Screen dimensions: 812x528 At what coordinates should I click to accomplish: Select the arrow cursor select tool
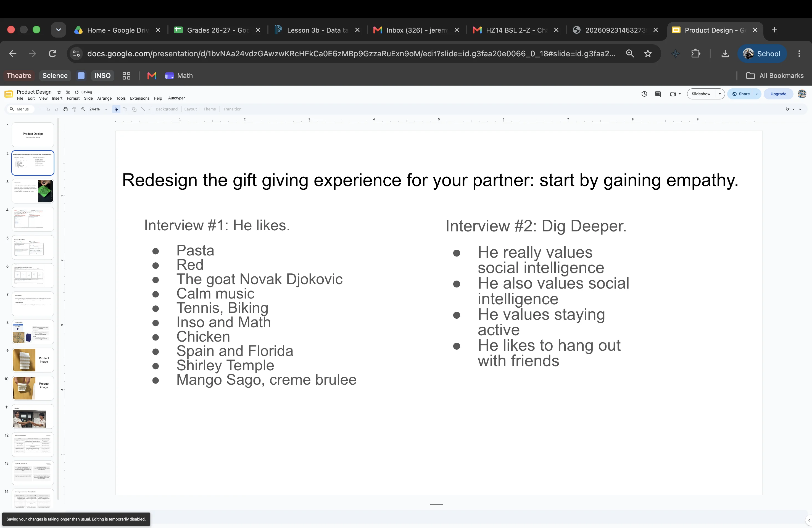[x=116, y=109]
